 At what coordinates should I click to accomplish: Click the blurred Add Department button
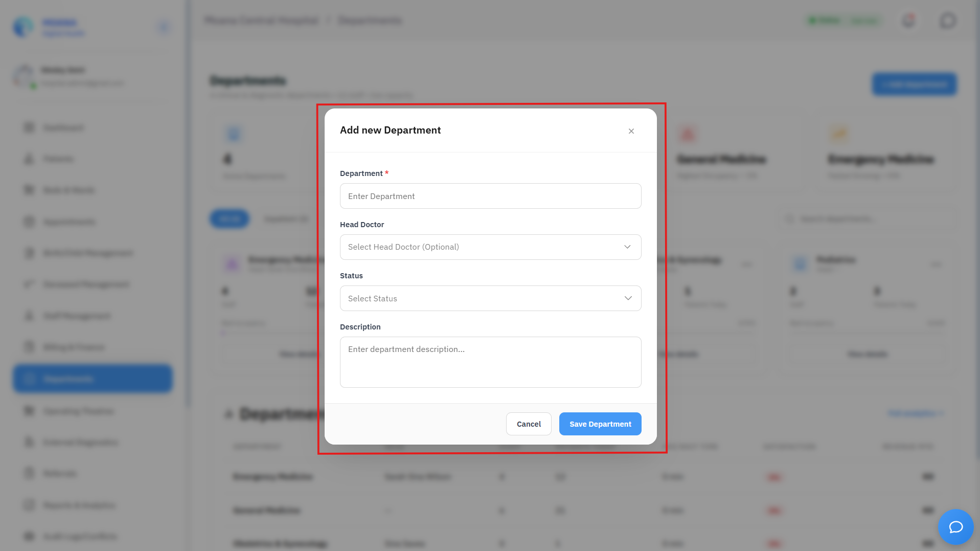(x=914, y=84)
